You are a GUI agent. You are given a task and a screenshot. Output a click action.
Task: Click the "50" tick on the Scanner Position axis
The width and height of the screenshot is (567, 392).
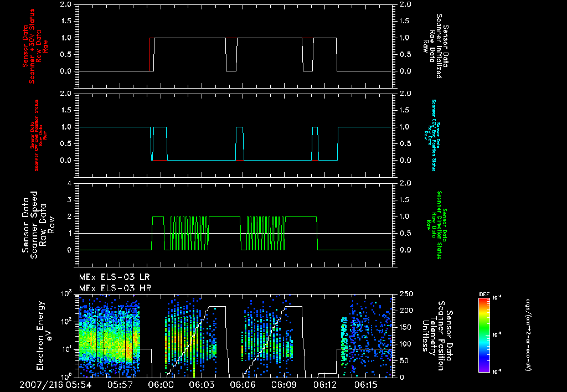tap(404, 361)
